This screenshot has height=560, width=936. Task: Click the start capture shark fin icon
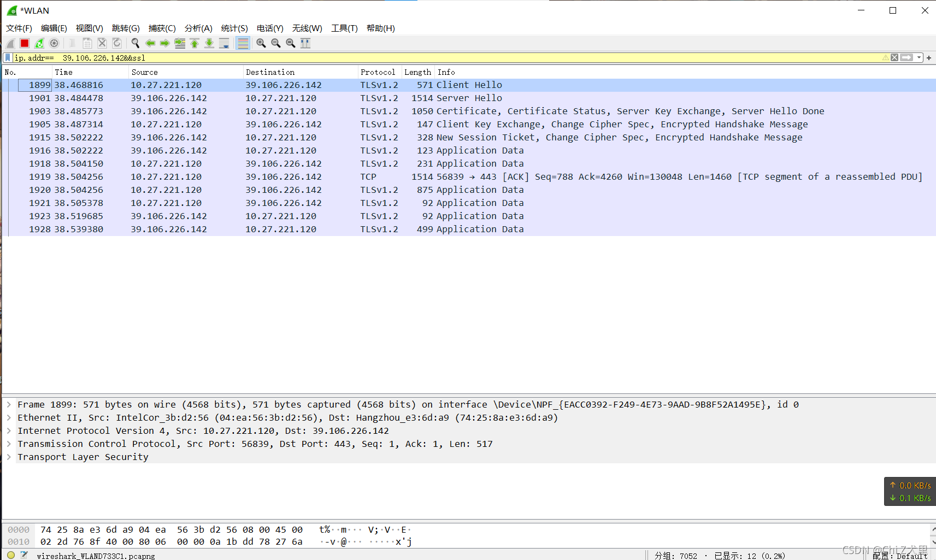[x=10, y=43]
